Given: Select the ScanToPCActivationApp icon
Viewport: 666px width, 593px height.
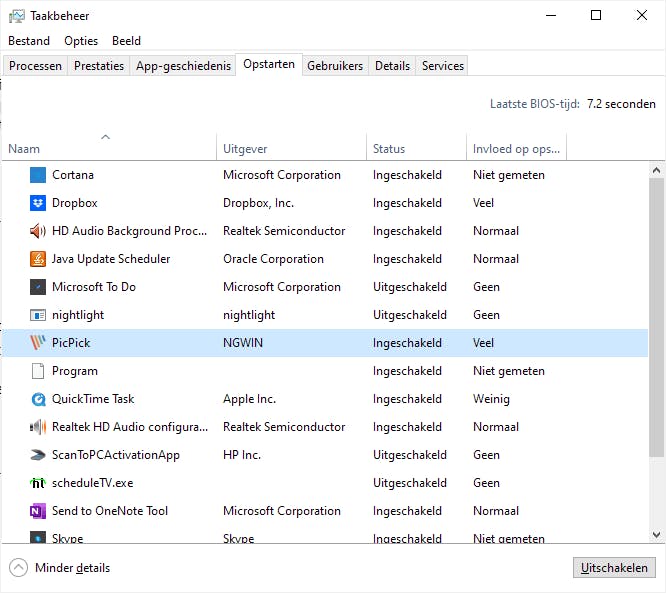Looking at the screenshot, I should click(x=38, y=455).
